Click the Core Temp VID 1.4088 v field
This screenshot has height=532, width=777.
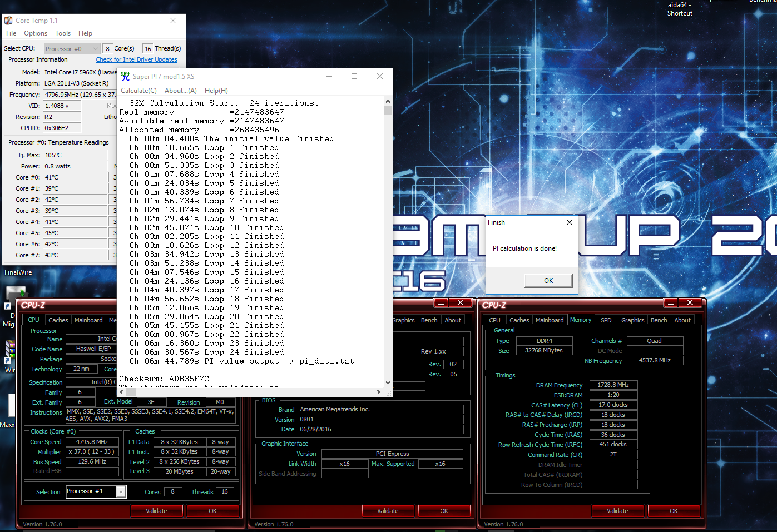coord(62,106)
